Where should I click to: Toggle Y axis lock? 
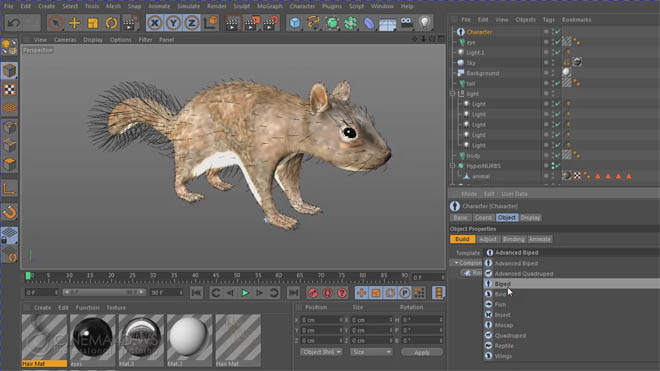tap(173, 23)
